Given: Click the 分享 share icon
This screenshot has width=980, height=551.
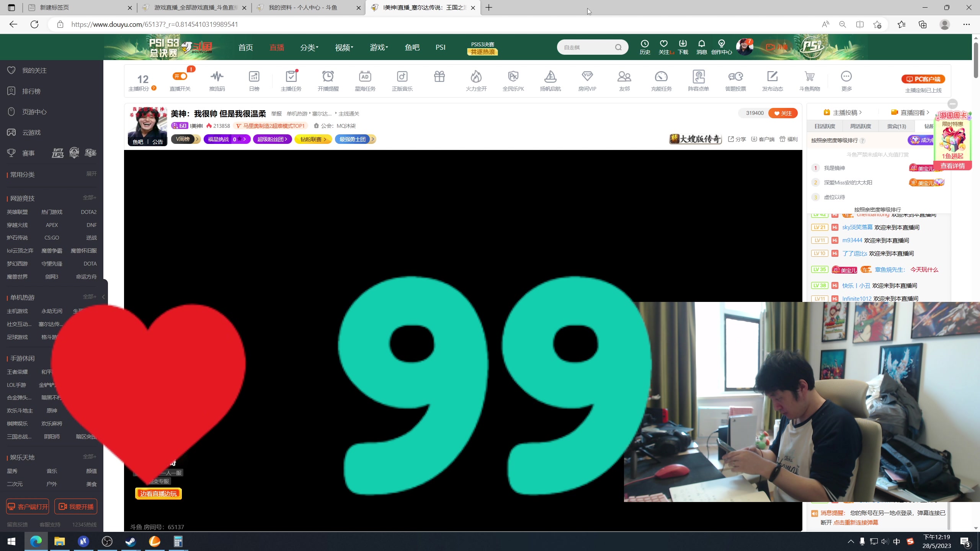Looking at the screenshot, I should [737, 139].
